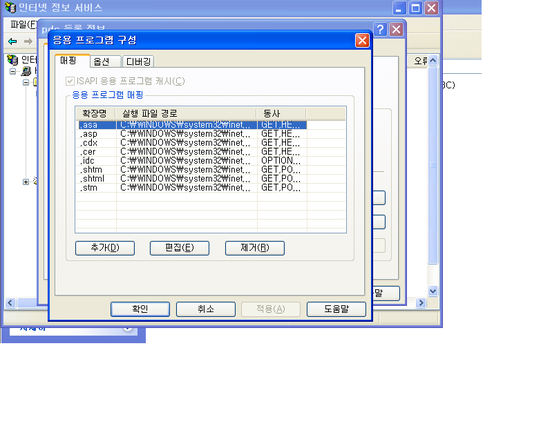Open the 파일(F) menu
Screen dimensions: 550x424
point(23,24)
